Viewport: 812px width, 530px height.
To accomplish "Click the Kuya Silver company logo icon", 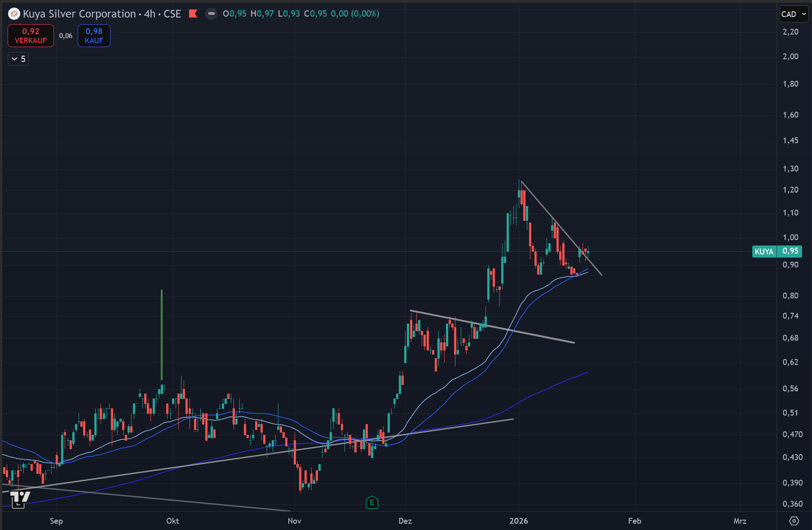I will pyautogui.click(x=14, y=14).
